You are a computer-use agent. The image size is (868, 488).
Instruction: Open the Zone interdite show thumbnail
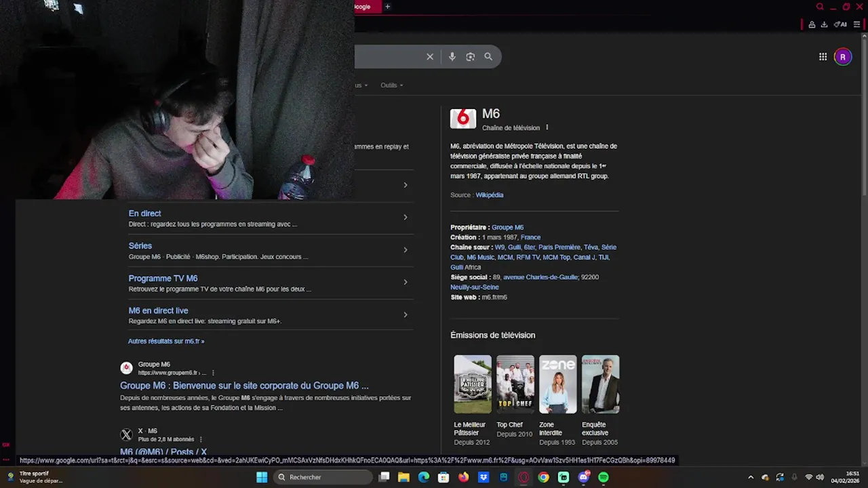(x=558, y=384)
